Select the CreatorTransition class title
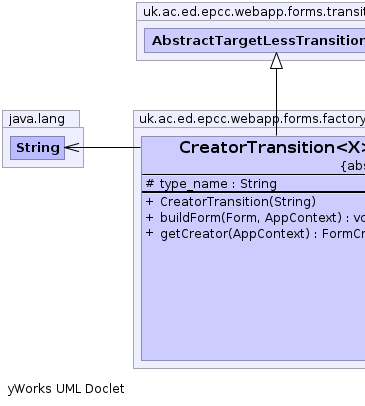The image size is (365, 406). pyautogui.click(x=272, y=147)
